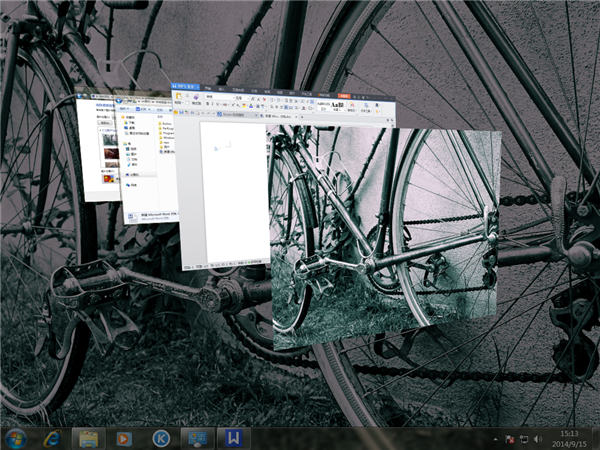Open the media player taskbar icon

(x=124, y=438)
